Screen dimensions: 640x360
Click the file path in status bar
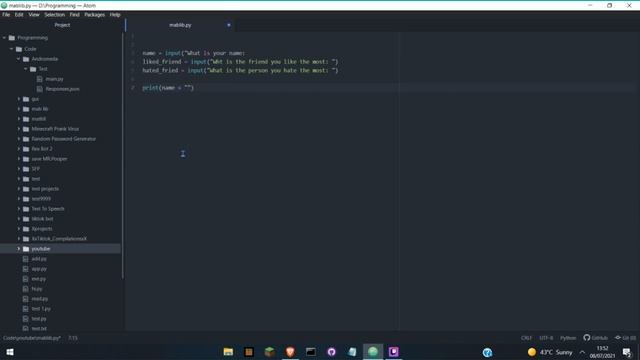[x=32, y=338]
